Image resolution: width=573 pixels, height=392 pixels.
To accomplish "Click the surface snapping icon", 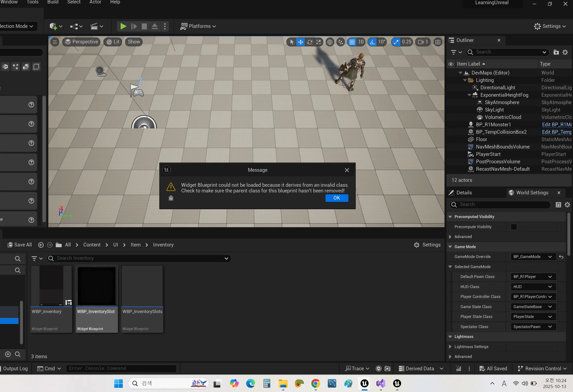I will coord(341,42).
